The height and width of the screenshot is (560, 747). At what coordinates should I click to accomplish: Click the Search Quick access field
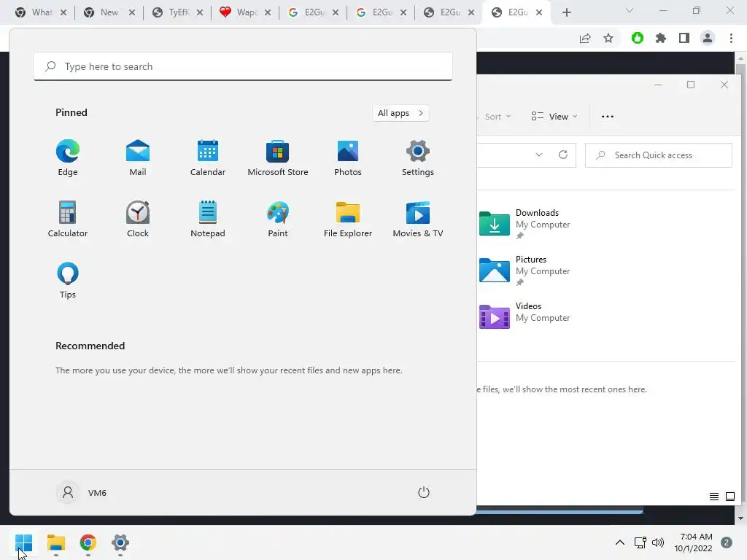(659, 155)
